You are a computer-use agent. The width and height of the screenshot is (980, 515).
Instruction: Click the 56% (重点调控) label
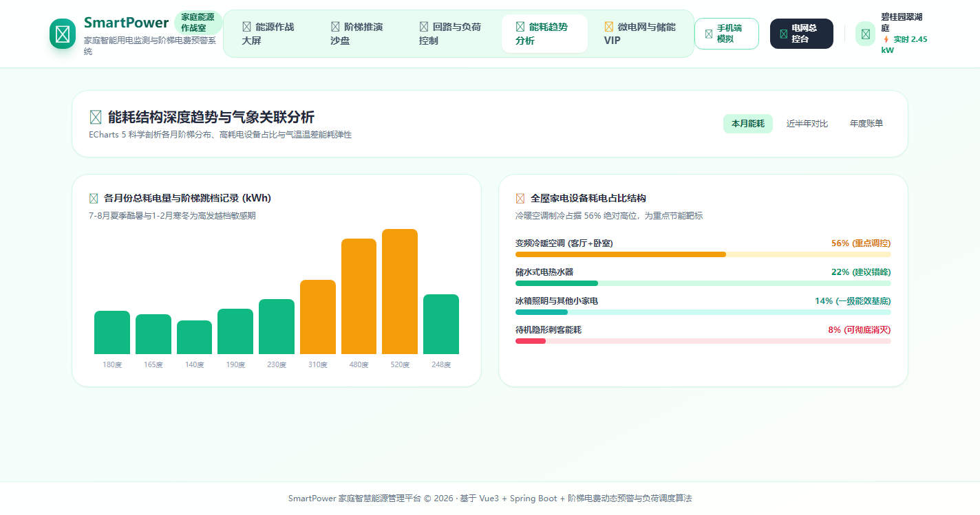[x=861, y=243]
